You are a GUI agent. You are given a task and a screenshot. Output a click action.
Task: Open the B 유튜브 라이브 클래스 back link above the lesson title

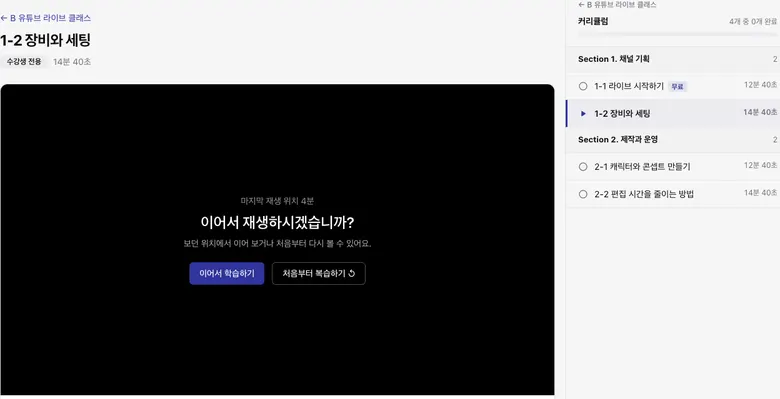click(x=46, y=18)
